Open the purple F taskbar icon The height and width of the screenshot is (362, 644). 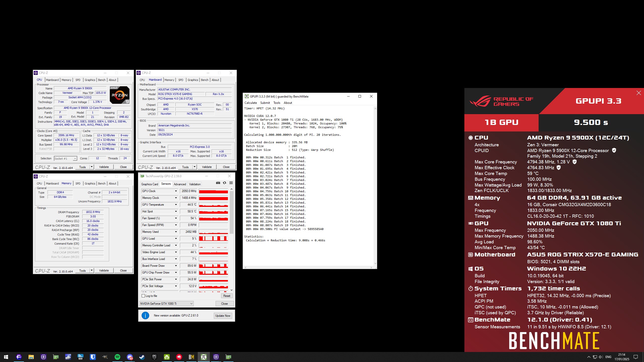click(x=19, y=357)
